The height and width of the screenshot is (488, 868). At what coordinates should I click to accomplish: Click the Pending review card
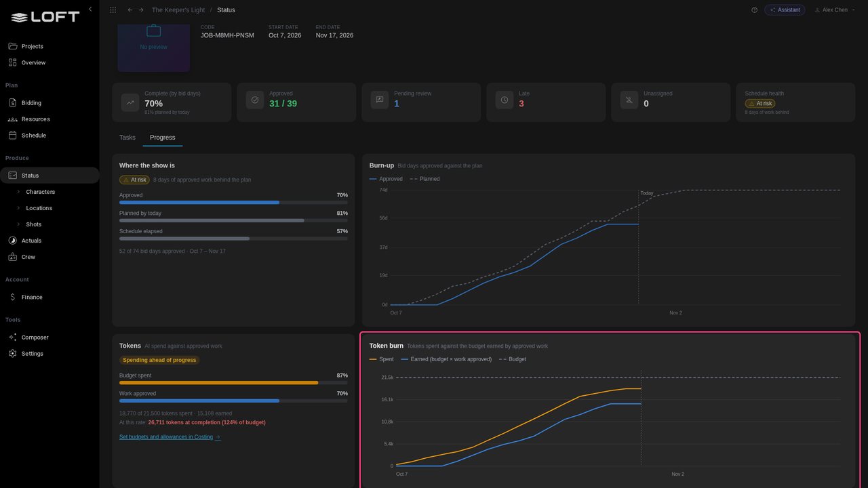coord(421,102)
